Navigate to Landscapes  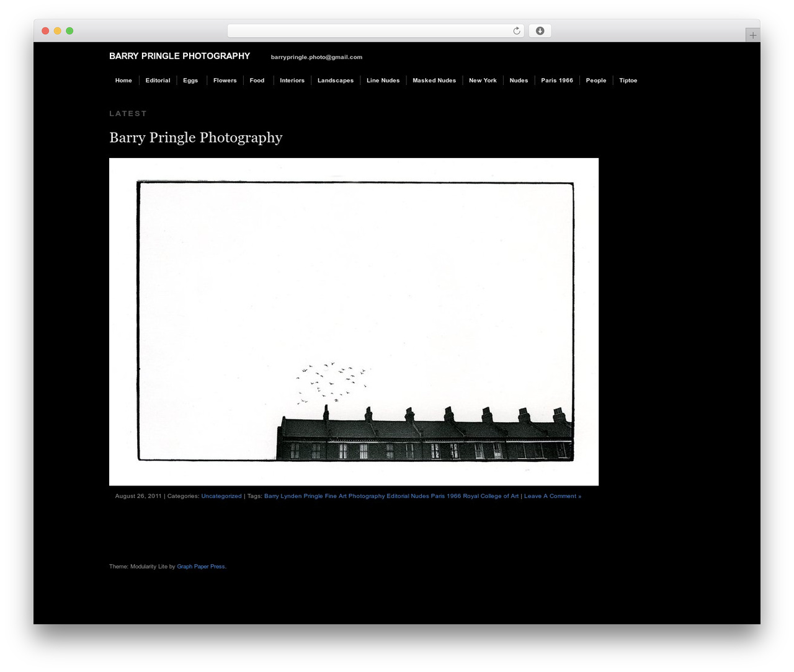(x=336, y=81)
